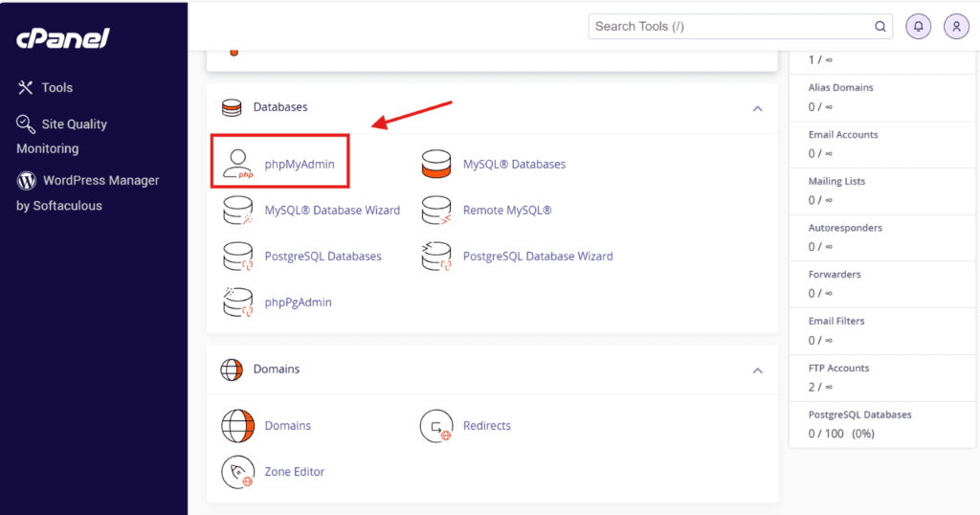Screen dimensions: 980x515
Task: Click the WordPress logo icon in sidebar
Action: pyautogui.click(x=26, y=181)
